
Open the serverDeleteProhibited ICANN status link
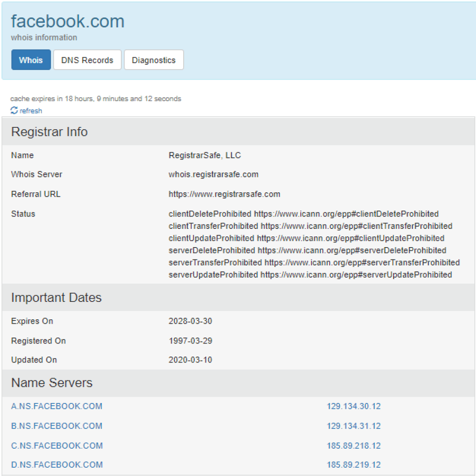pos(351,250)
